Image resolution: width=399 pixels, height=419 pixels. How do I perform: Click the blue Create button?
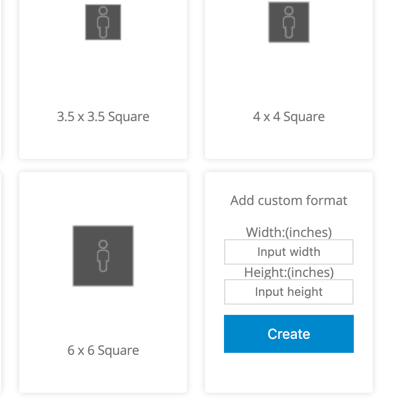tap(289, 334)
